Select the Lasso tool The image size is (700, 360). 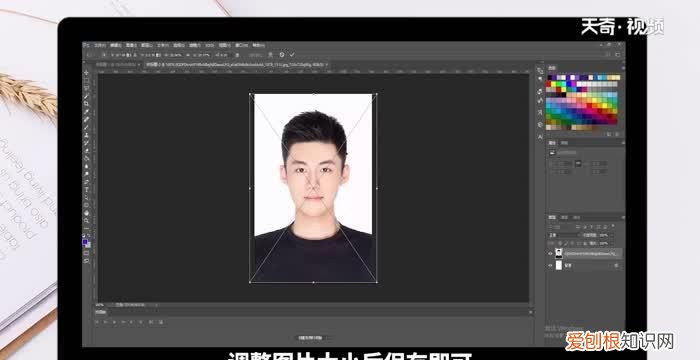click(x=86, y=88)
